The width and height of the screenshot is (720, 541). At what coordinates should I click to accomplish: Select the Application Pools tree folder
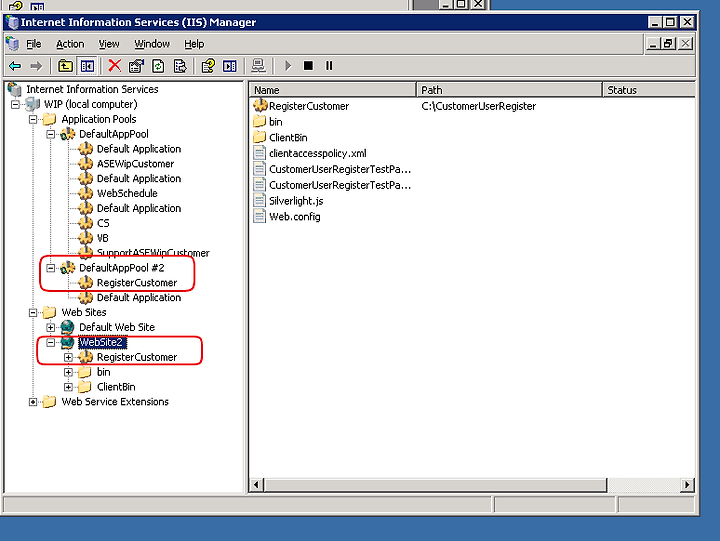(99, 119)
